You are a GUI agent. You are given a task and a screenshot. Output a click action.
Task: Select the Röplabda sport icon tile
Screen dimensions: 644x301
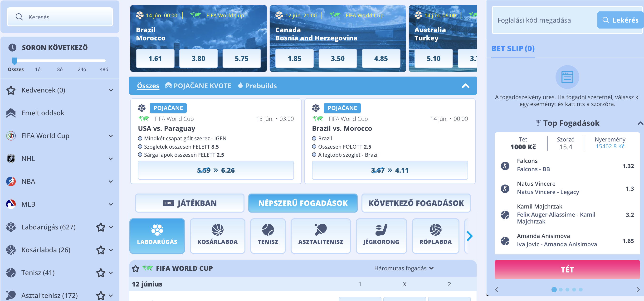point(435,236)
